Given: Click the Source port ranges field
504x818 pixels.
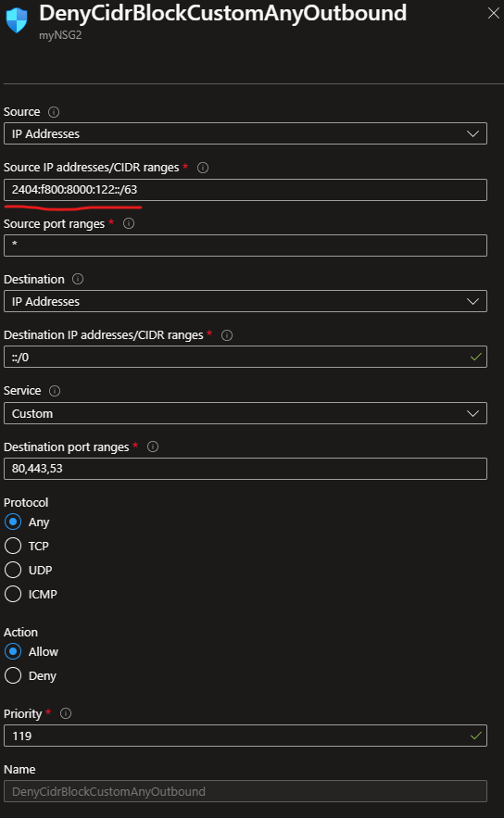Looking at the screenshot, I should (246, 245).
